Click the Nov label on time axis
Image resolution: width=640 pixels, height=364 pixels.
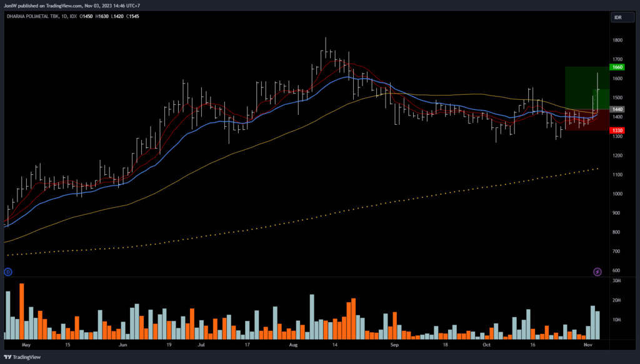point(588,344)
